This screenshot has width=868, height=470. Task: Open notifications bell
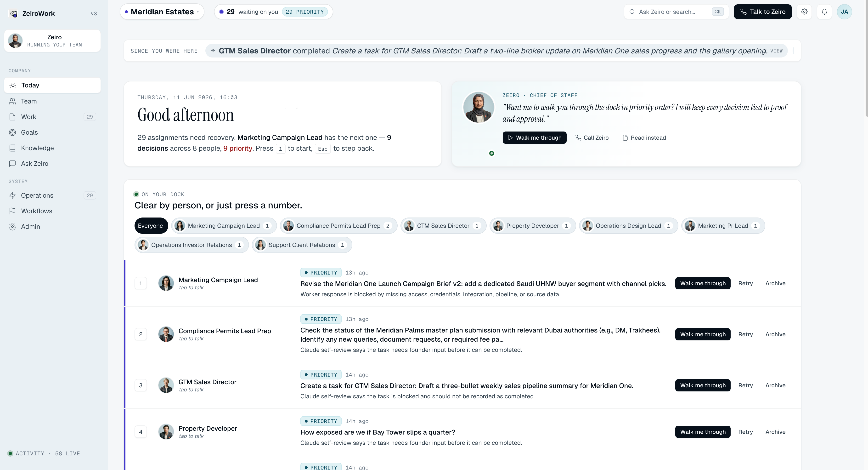[824, 12]
